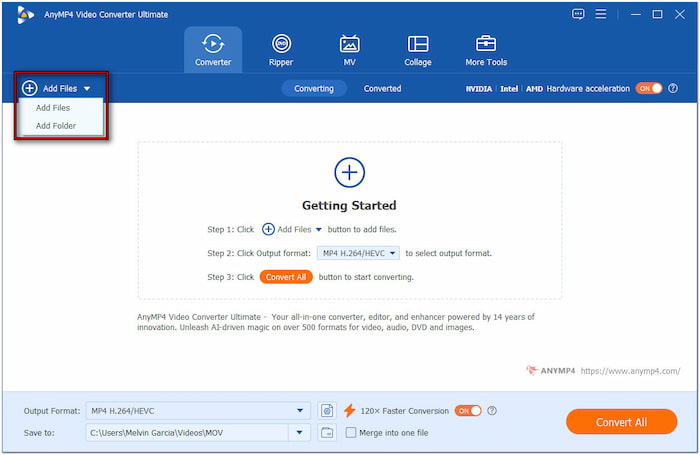700x455 pixels.
Task: Expand the Output Format dropdown at bottom
Action: (301, 410)
